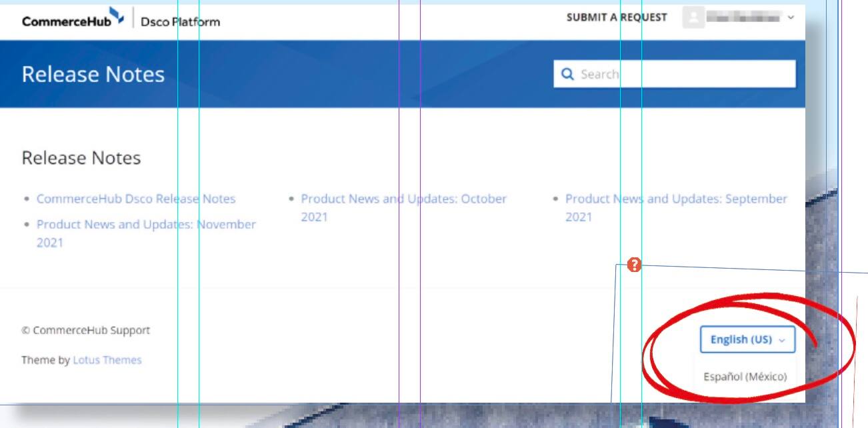
Task: Open the user profile chevron menu
Action: pos(791,18)
